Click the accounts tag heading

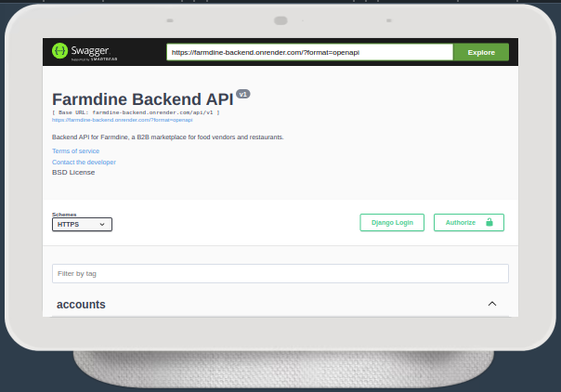[81, 305]
